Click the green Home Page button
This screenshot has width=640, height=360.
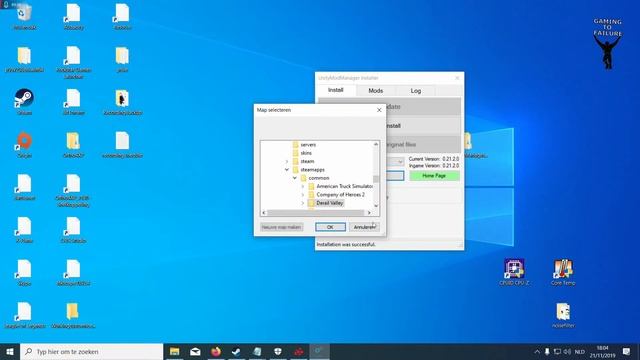click(x=434, y=176)
